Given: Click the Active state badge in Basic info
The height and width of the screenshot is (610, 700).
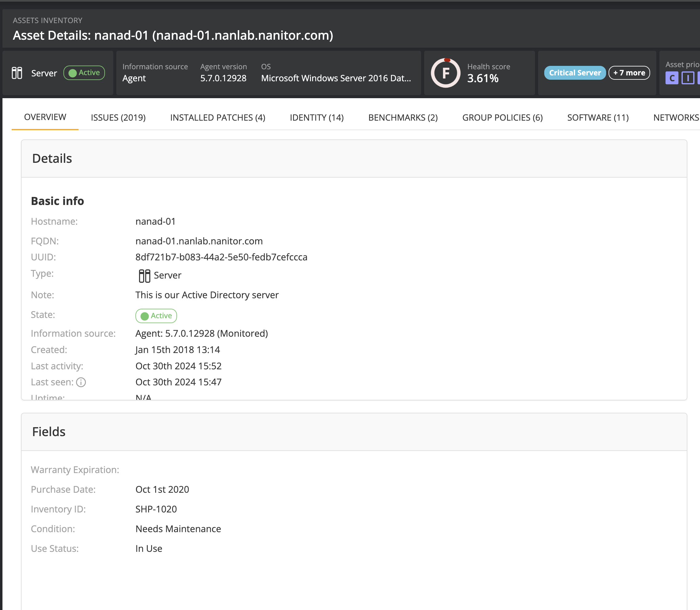Looking at the screenshot, I should [156, 316].
